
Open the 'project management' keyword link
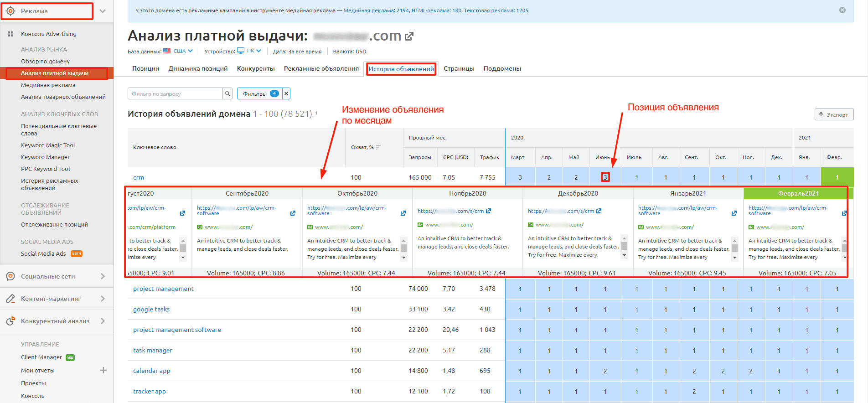[x=163, y=289]
